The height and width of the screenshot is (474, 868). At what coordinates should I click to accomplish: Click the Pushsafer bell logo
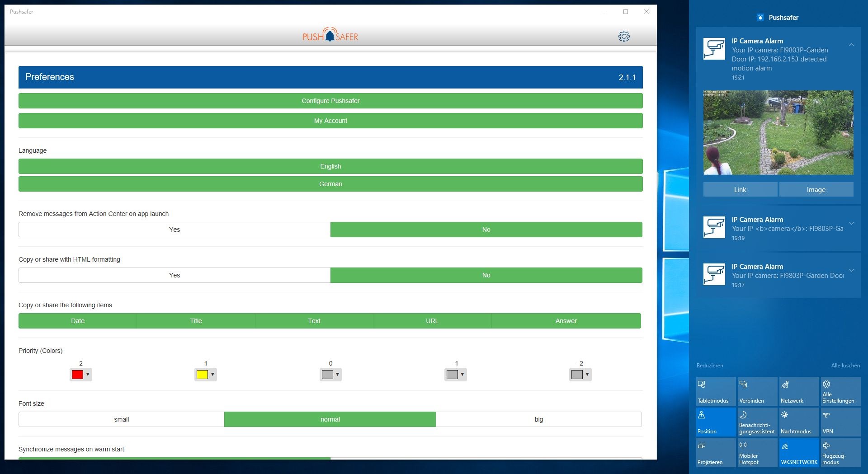pos(330,35)
